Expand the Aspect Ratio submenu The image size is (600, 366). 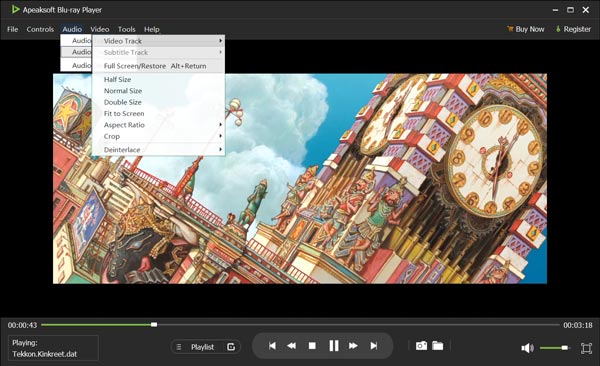[158, 125]
